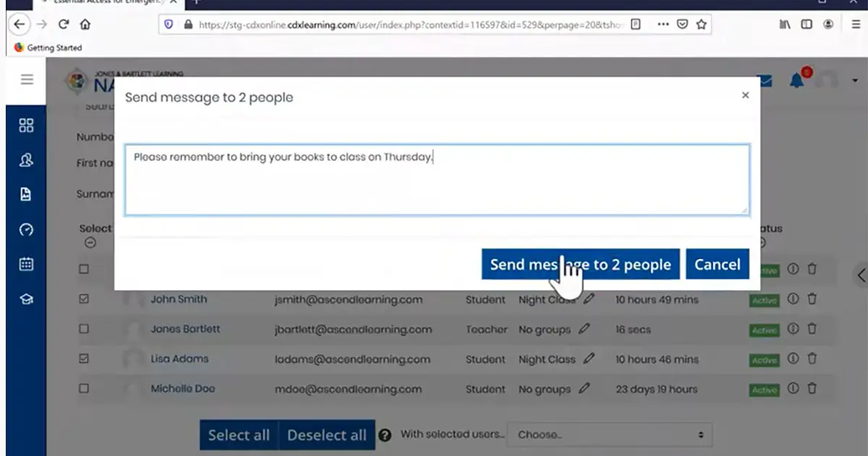Click the graduation cap icon in sidebar
This screenshot has width=868, height=456.
coord(26,299)
